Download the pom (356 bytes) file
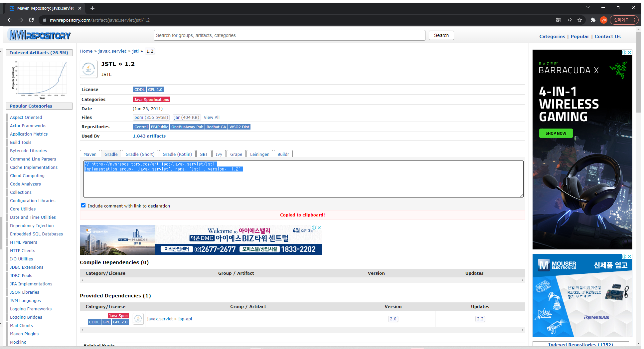644x349 pixels. 151,117
